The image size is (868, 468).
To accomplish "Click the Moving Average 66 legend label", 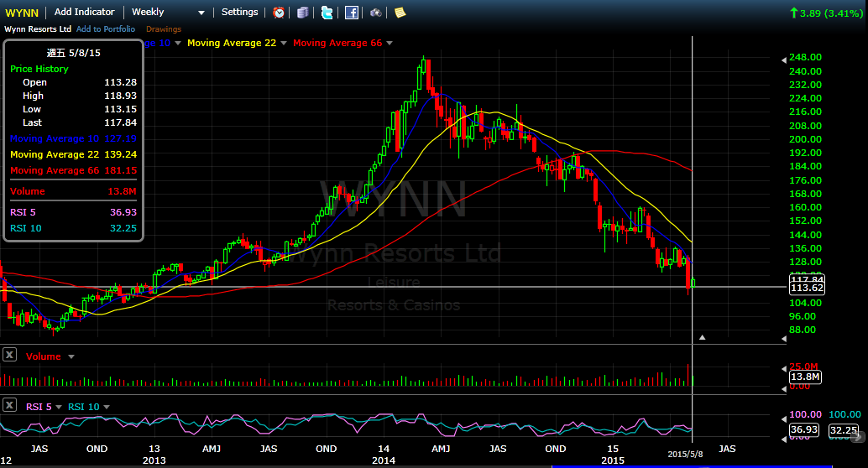I will pos(337,43).
